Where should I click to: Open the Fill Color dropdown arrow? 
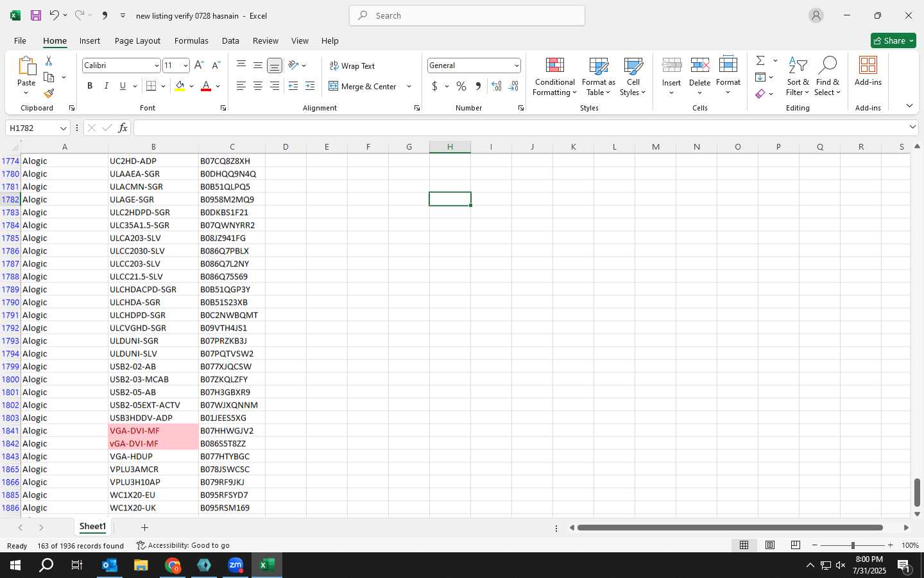pyautogui.click(x=191, y=86)
